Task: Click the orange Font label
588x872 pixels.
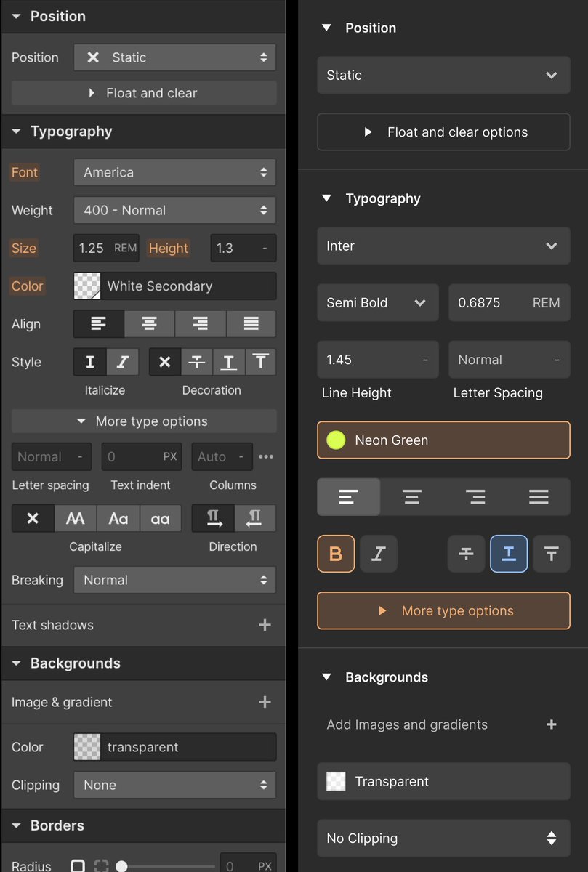Action: [x=25, y=172]
